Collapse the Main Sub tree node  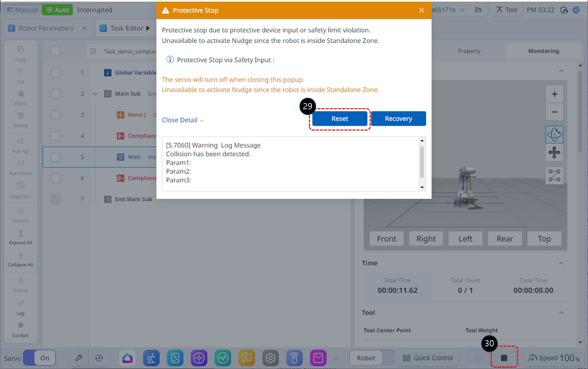click(x=95, y=94)
